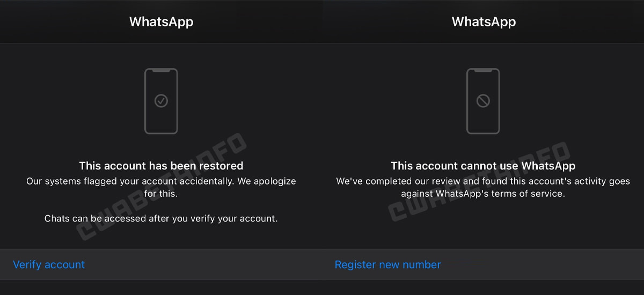Click the "We've completed our review" text line
The height and width of the screenshot is (295, 644).
pos(483,181)
